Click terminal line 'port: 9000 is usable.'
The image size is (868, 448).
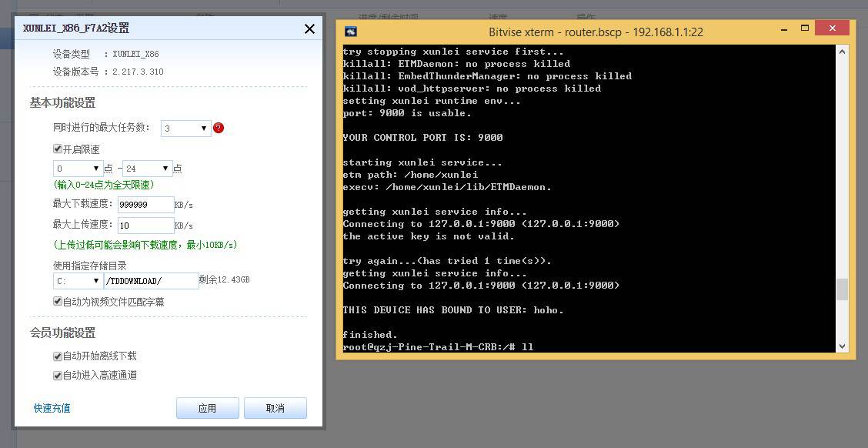tap(407, 113)
